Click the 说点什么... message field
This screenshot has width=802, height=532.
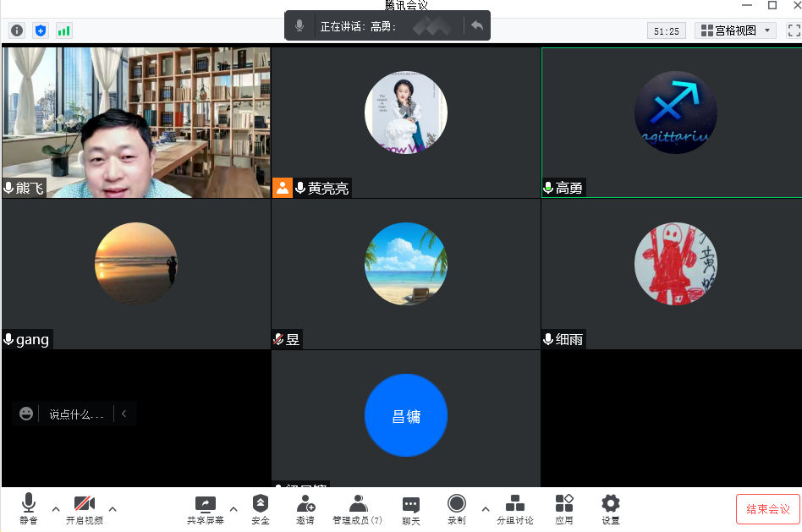(x=76, y=414)
